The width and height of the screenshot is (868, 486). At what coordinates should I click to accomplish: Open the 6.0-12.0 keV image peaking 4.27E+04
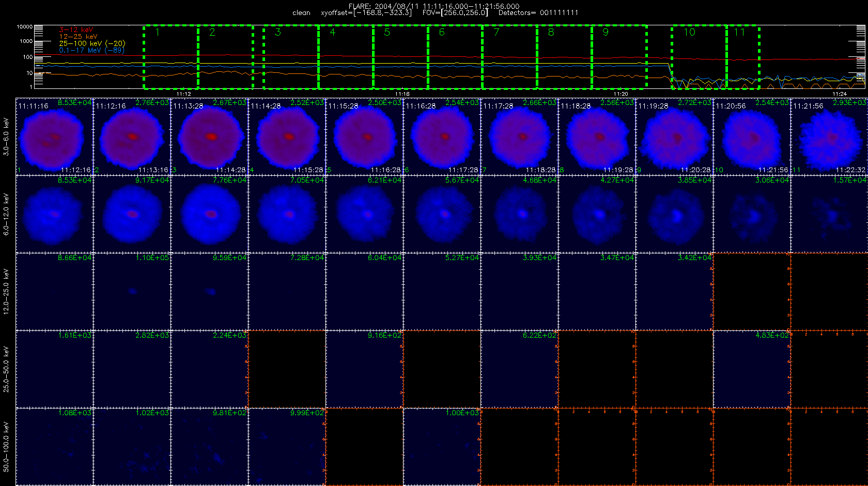coord(597,214)
